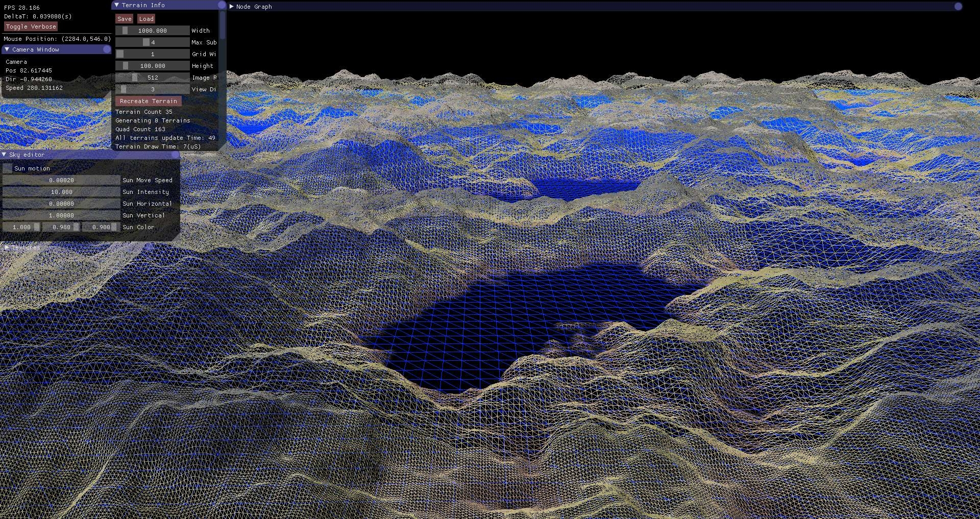
Task: Adjust the Grid Wi slider
Action: point(153,54)
